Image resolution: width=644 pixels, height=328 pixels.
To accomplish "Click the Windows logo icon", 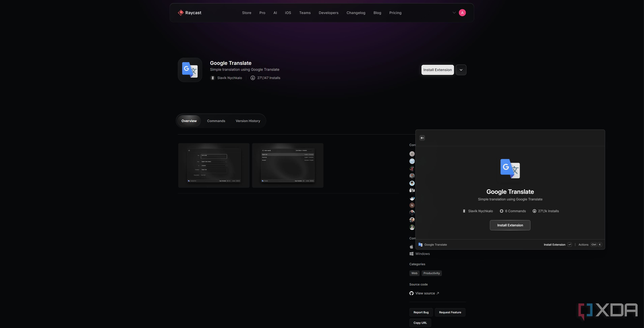I will point(411,254).
